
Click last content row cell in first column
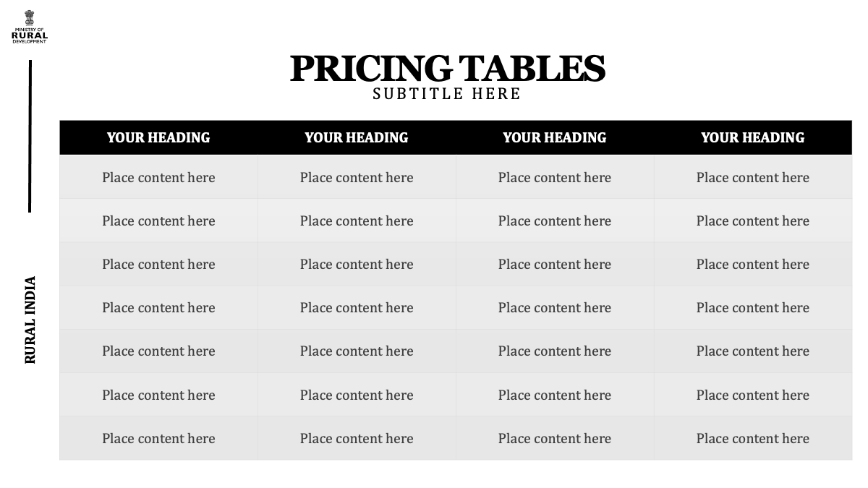point(158,438)
